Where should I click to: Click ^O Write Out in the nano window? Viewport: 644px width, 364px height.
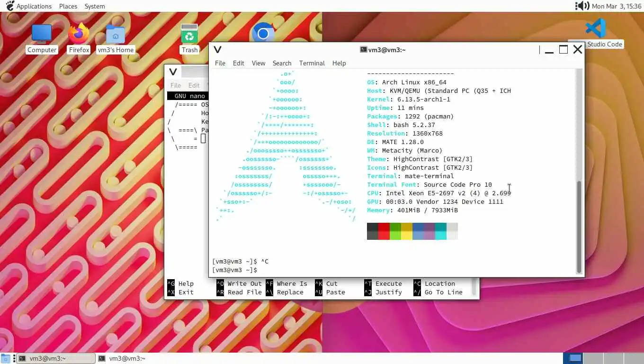pos(239,284)
